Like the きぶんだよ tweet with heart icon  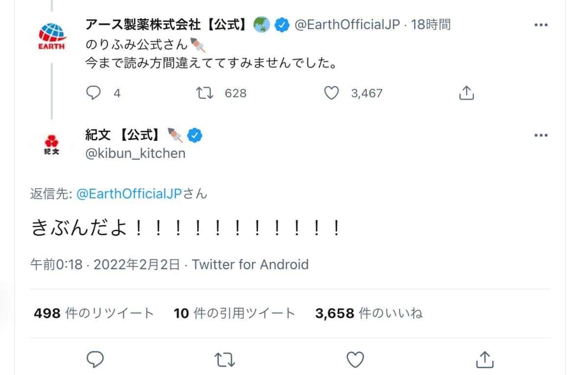(355, 359)
